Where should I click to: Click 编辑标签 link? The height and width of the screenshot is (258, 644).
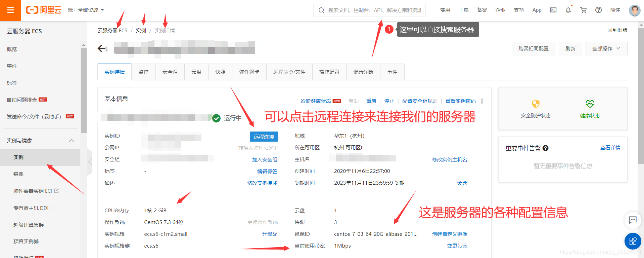point(267,172)
